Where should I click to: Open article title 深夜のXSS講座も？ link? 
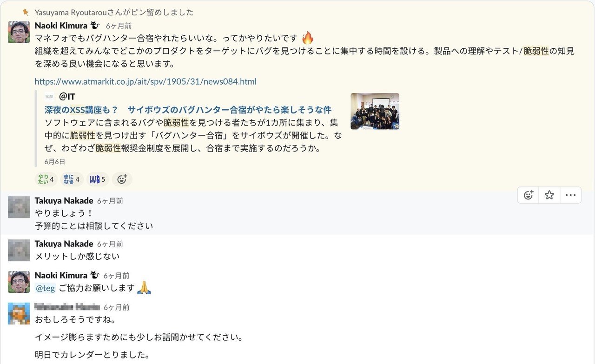coord(188,110)
